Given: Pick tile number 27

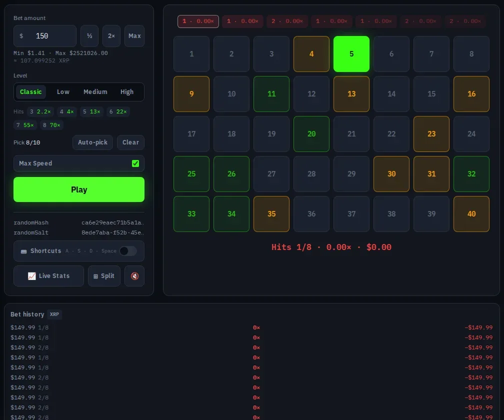Looking at the screenshot, I should pos(271,174).
